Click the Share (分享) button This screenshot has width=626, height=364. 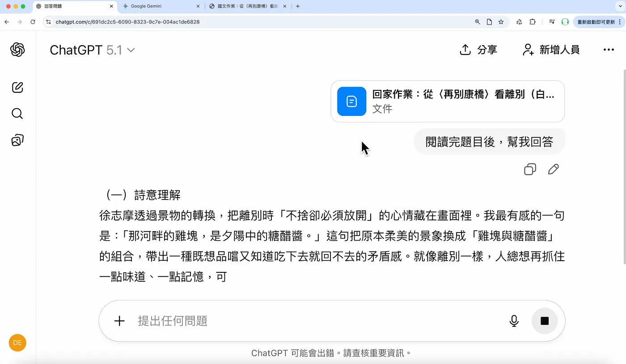click(478, 50)
